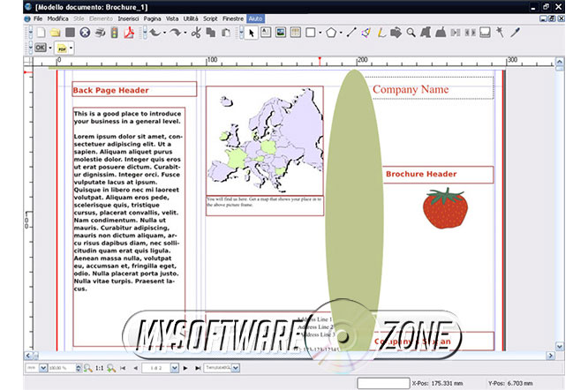
Task: Open the Finestre menu
Action: (234, 18)
